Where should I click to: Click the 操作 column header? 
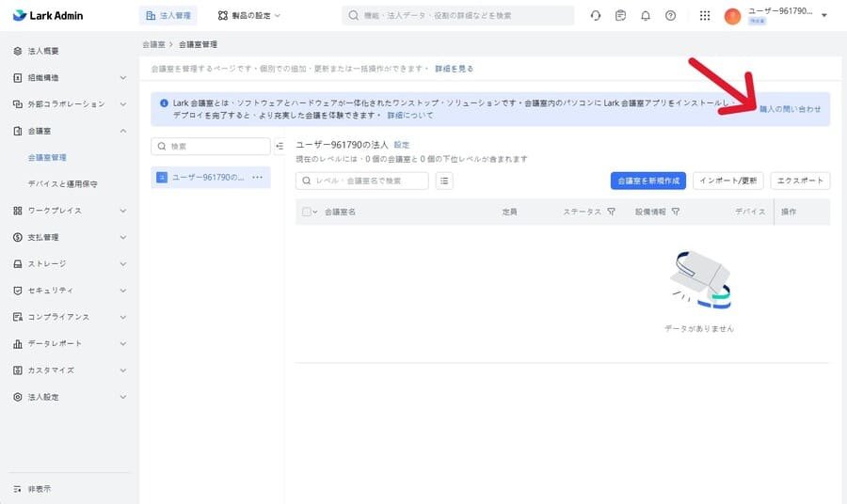pos(788,213)
